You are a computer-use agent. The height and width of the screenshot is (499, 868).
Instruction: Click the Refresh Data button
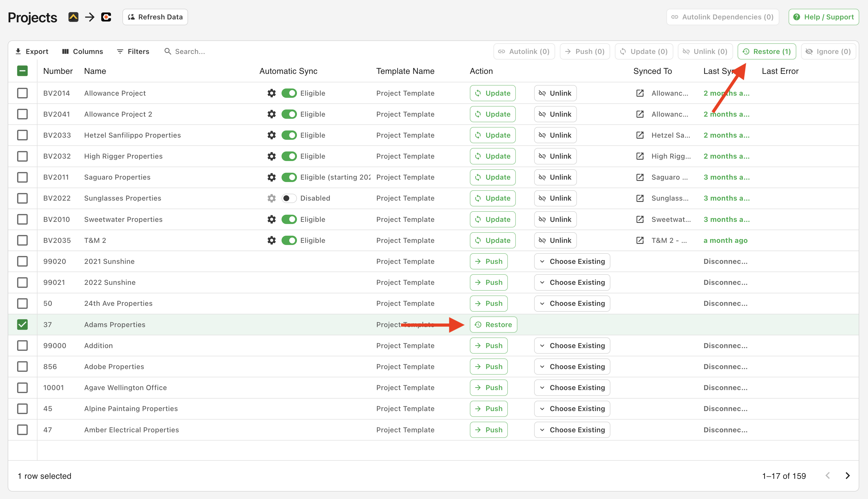[155, 17]
